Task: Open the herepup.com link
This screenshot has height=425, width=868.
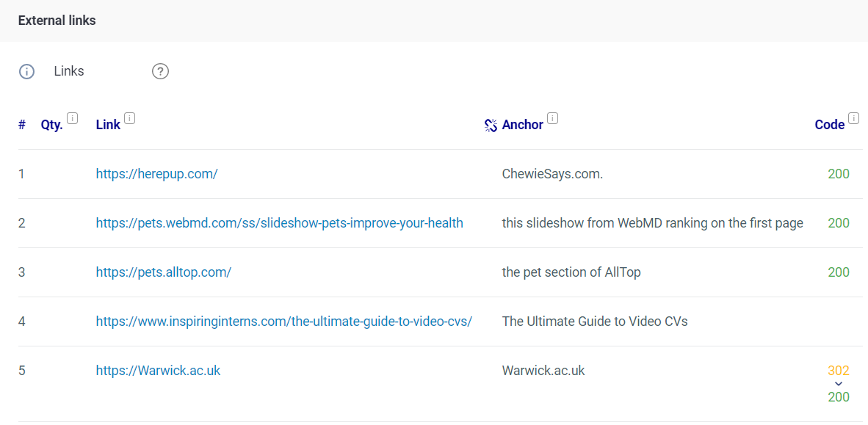Action: pos(156,174)
